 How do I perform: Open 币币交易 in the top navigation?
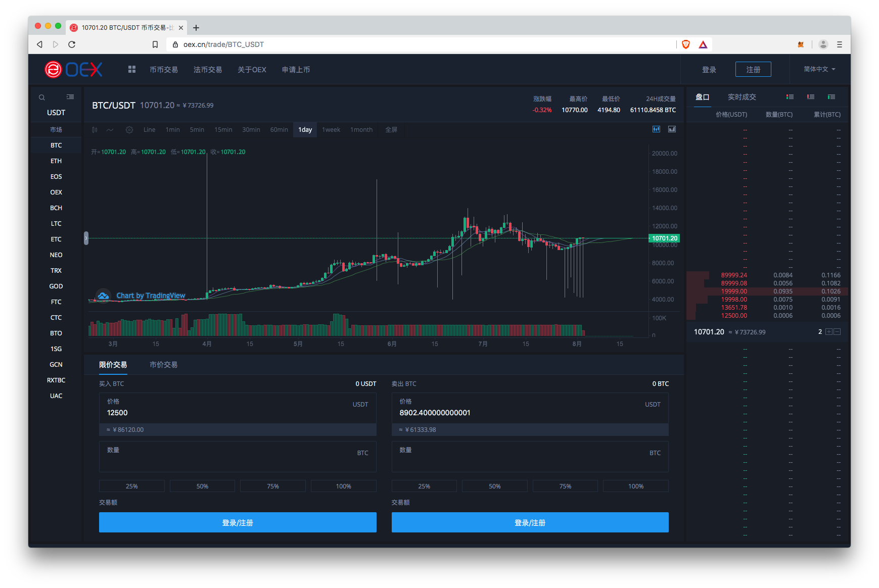point(164,70)
